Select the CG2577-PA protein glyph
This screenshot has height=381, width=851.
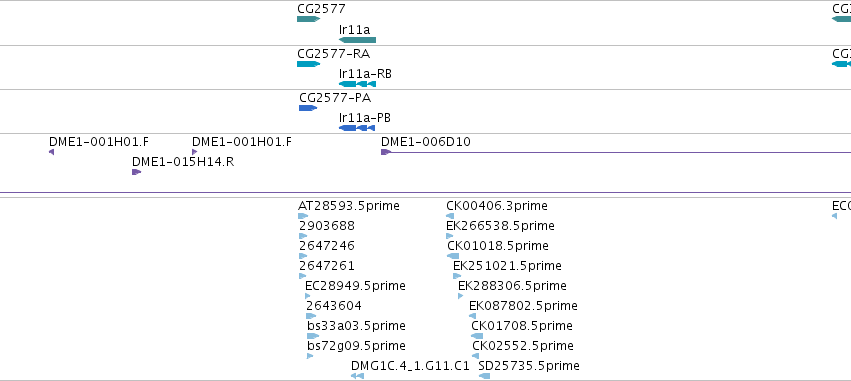click(x=308, y=108)
